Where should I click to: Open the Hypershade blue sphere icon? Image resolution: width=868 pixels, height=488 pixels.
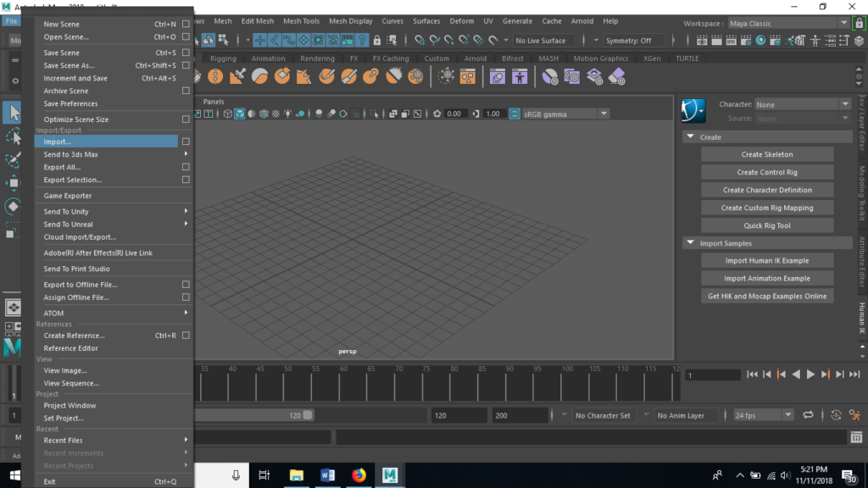(760, 41)
